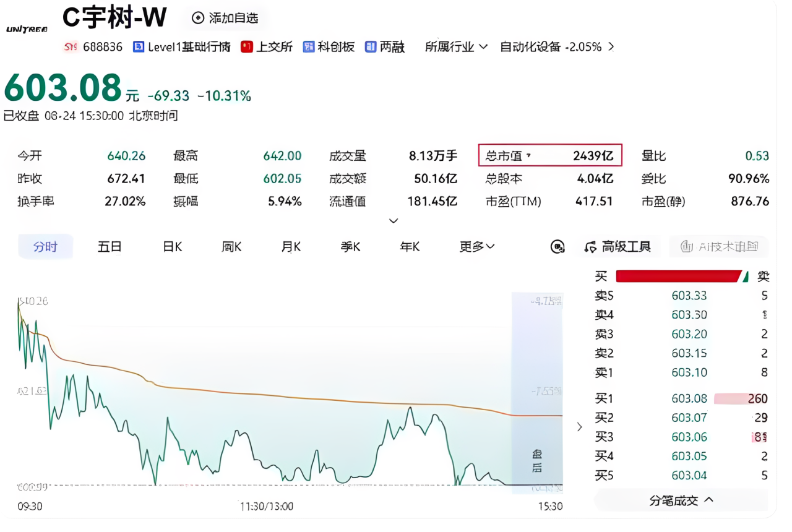Image resolution: width=792 pixels, height=532 pixels.
Task: Select the 卖4 order row at 603.30
Action: [681, 315]
